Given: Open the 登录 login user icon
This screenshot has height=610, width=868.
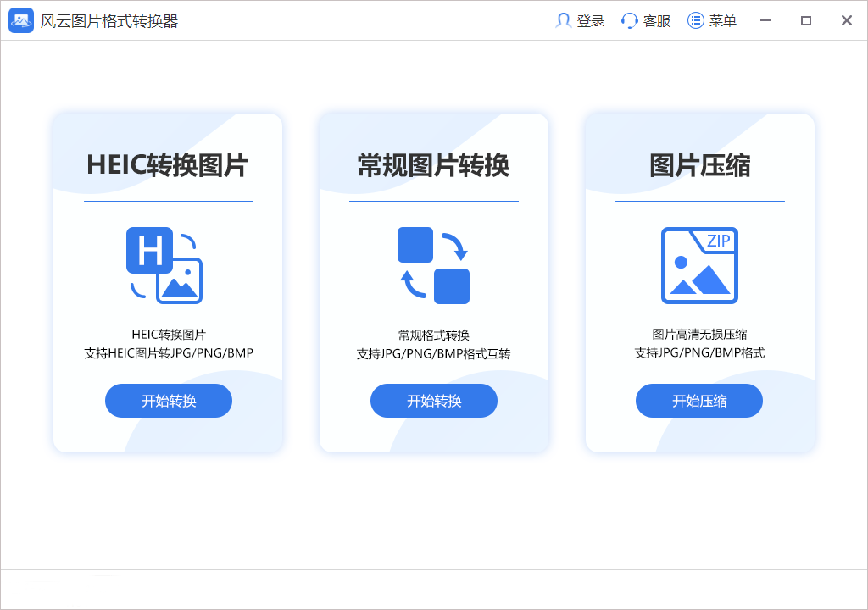Looking at the screenshot, I should coord(563,20).
